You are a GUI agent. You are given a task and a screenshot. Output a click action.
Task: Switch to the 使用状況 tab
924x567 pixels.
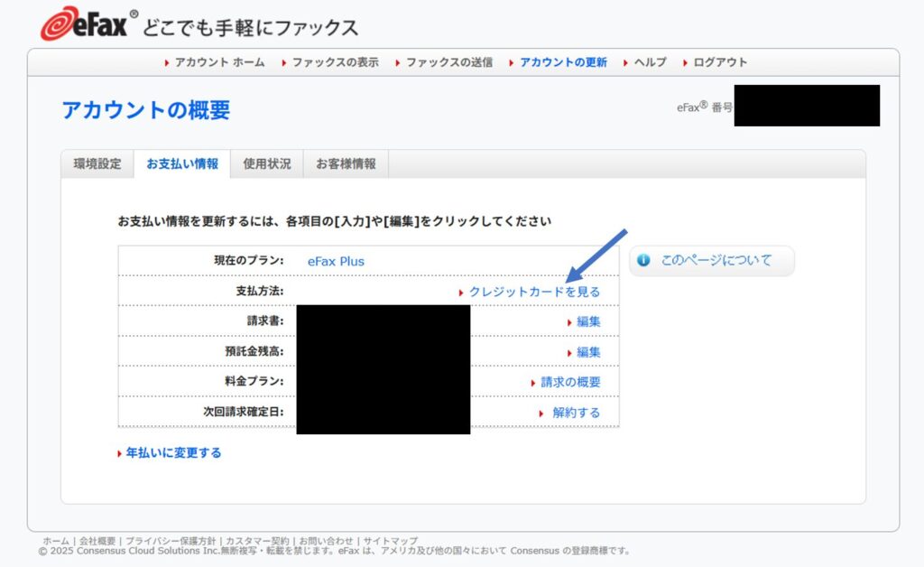coord(267,163)
